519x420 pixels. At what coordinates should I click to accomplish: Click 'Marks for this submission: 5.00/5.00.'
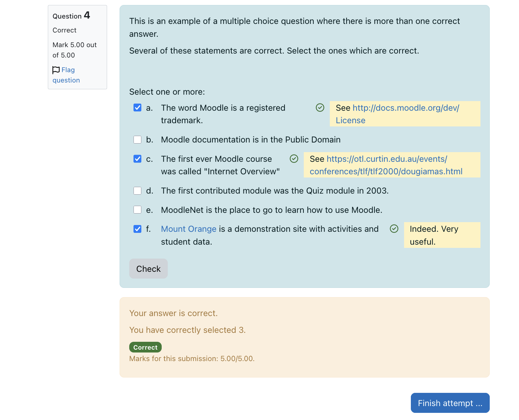coord(192,359)
